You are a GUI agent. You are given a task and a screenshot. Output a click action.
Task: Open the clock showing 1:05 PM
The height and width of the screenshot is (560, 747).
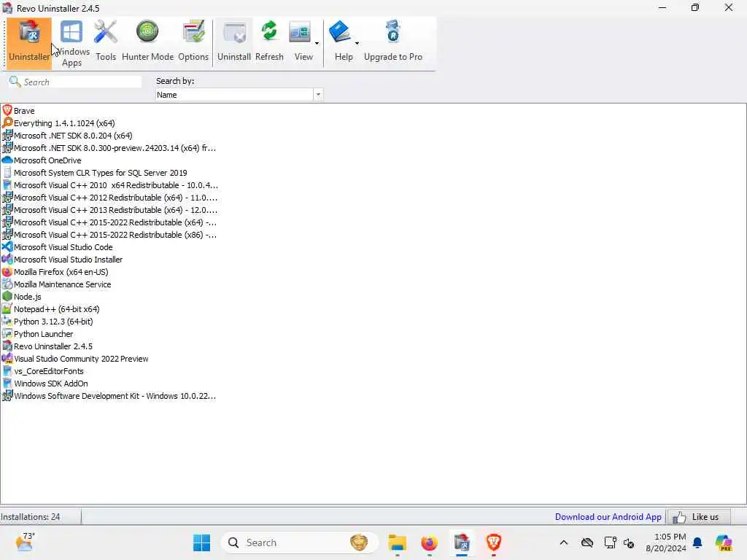[x=665, y=542]
